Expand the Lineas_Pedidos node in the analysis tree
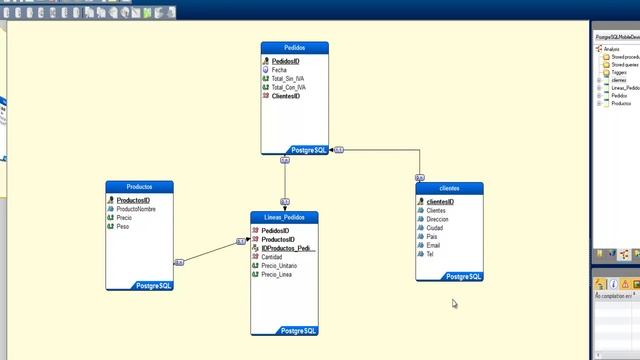640x360 pixels. pyautogui.click(x=599, y=88)
